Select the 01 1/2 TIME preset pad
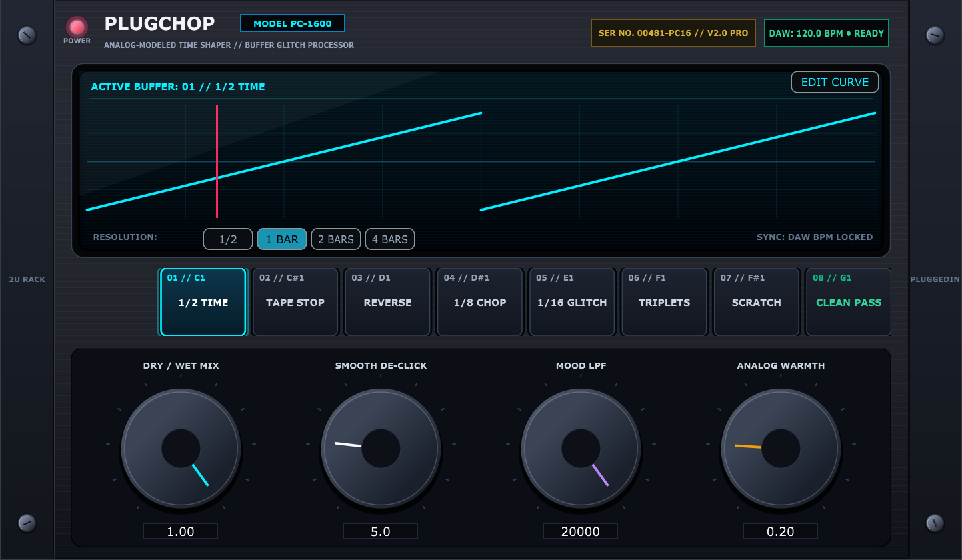Viewport: 962px width, 560px height. coord(203,302)
